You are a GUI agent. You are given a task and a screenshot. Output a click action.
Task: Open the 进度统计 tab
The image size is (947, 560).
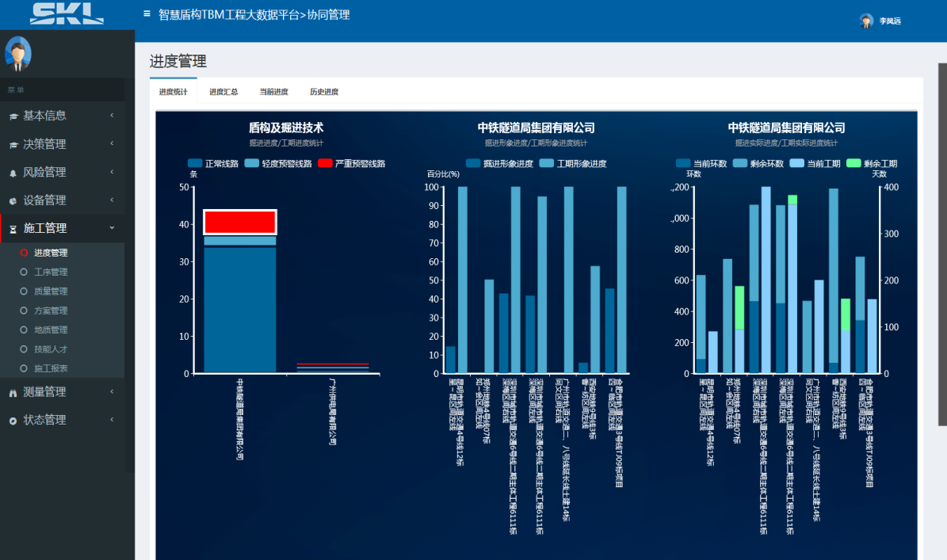[174, 92]
